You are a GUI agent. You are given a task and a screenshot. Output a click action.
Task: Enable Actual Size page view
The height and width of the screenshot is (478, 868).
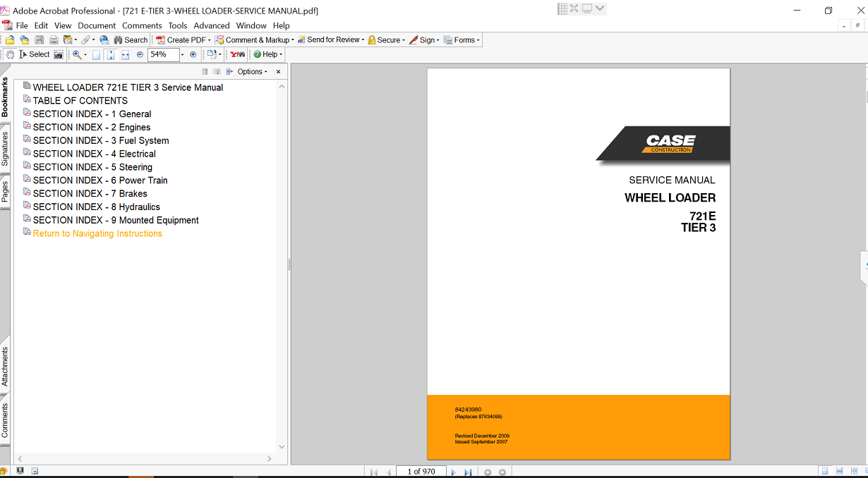(x=97, y=54)
